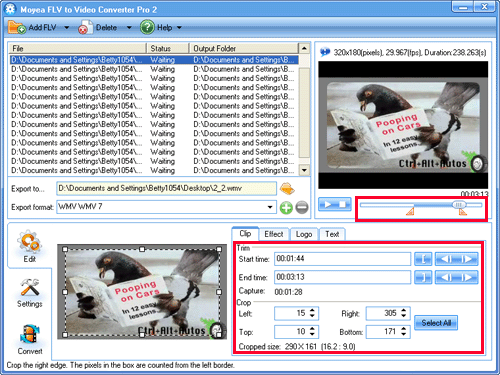Click the trim end marker under slider
This screenshot has width=500, height=375.
click(463, 211)
